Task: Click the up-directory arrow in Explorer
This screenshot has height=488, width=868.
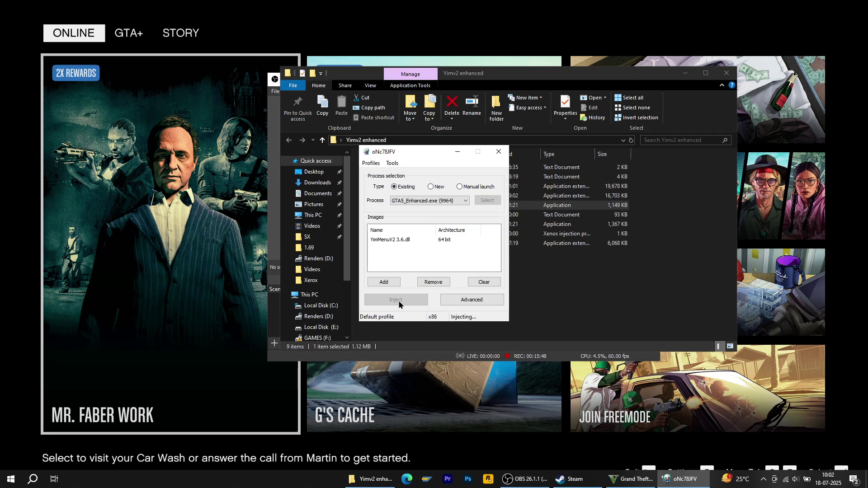Action: point(322,140)
